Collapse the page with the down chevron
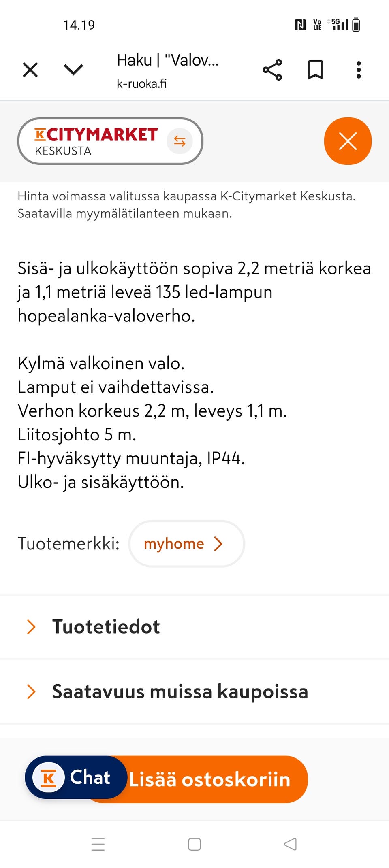 click(x=73, y=69)
